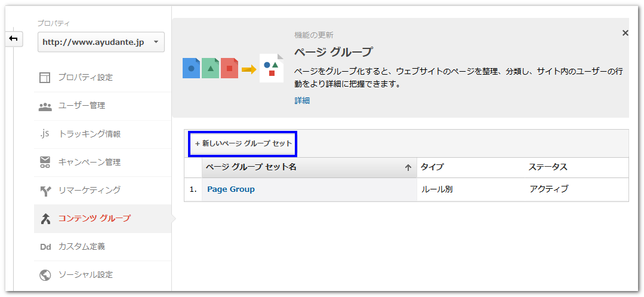This screenshot has height=297, width=644.
Task: Click the Property Settings layout icon
Action: tap(45, 78)
